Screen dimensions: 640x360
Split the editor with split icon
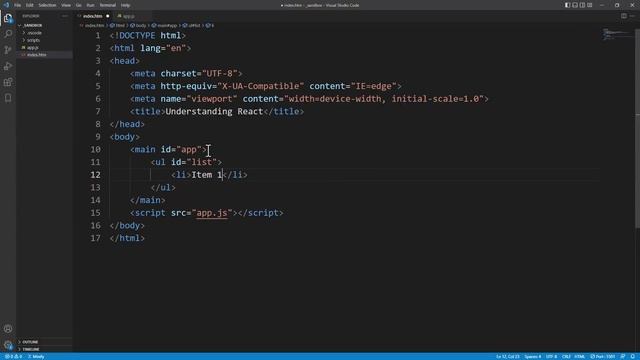tap(624, 16)
